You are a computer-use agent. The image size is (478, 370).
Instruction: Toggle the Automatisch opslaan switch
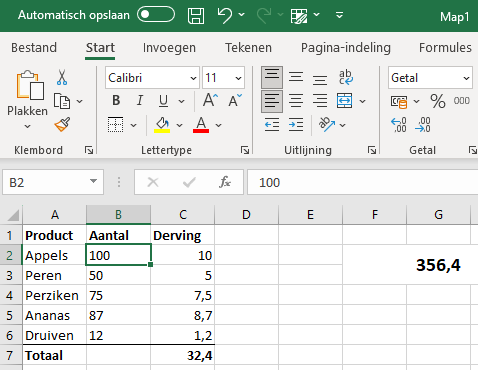pyautogui.click(x=156, y=15)
